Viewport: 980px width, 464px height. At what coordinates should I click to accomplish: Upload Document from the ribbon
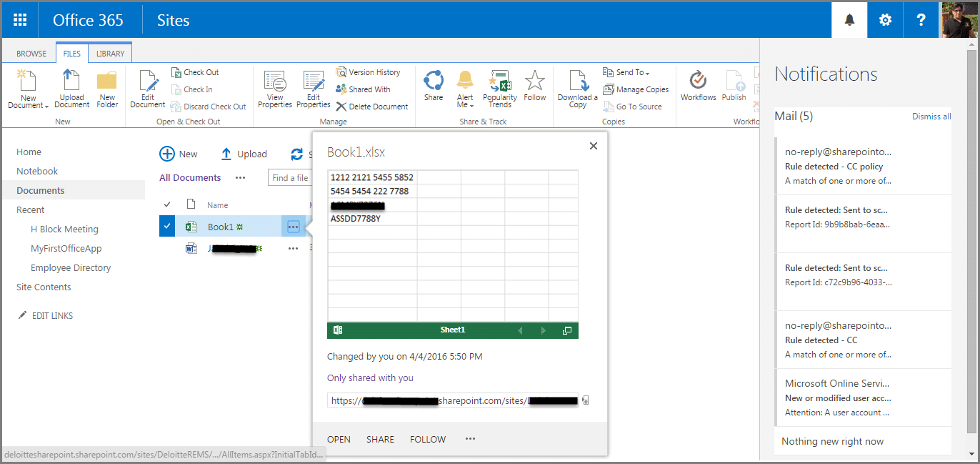point(72,90)
